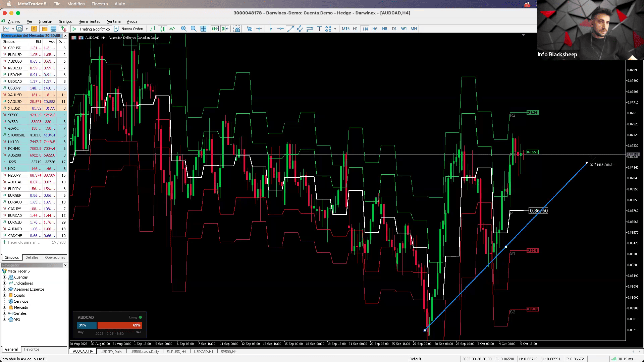Viewport: 644px width, 362px height.
Task: Click the AUDCAD long/short sentiment bar
Action: 110,325
